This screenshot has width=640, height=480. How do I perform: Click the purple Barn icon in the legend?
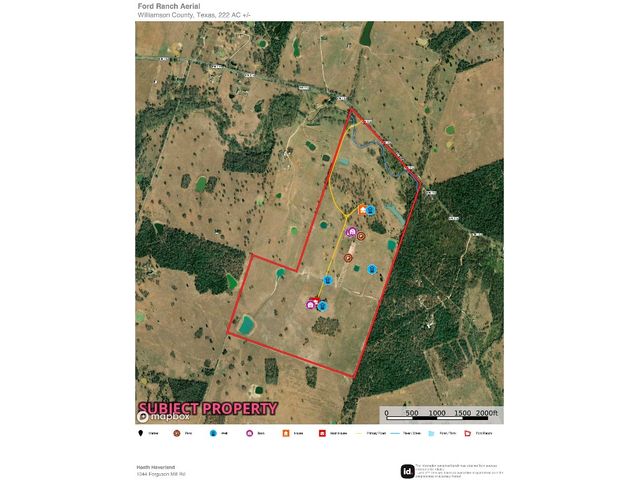(249, 434)
